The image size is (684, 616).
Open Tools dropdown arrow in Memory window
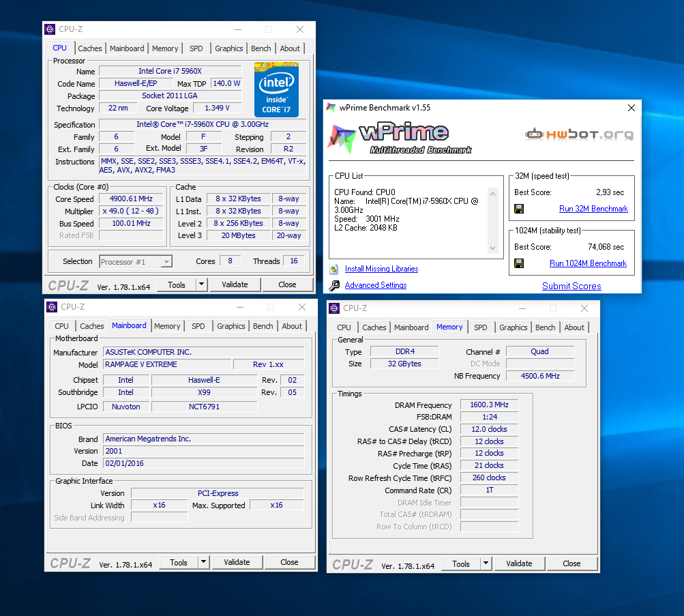(x=486, y=563)
